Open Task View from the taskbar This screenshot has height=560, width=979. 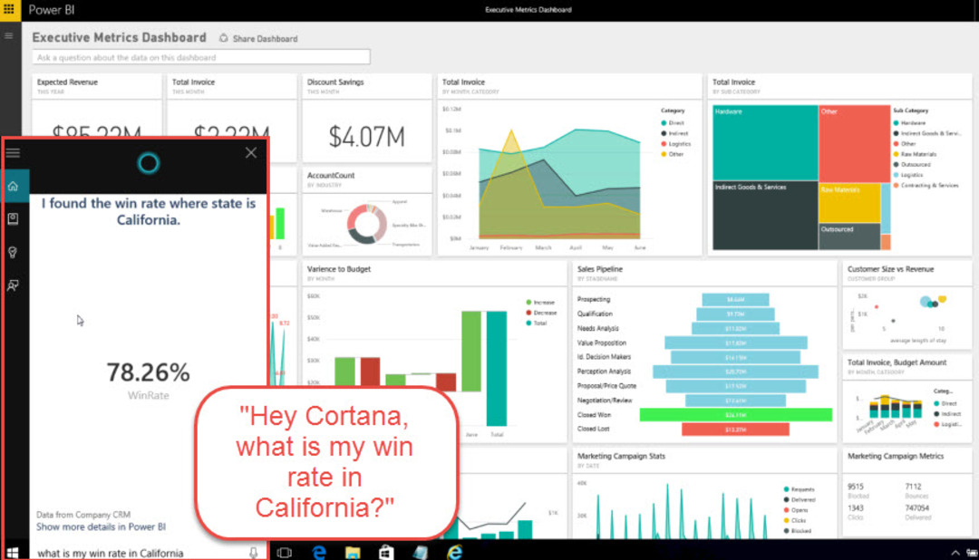click(x=284, y=551)
